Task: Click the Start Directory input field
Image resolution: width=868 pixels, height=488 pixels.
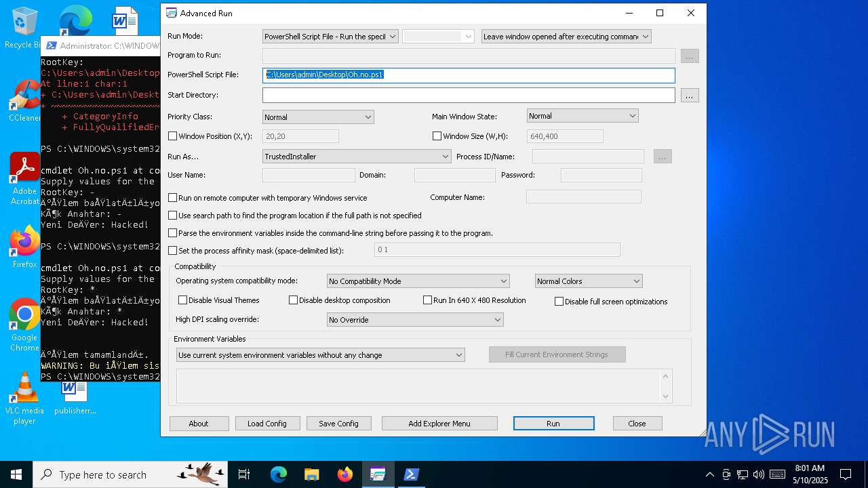Action: [x=469, y=96]
